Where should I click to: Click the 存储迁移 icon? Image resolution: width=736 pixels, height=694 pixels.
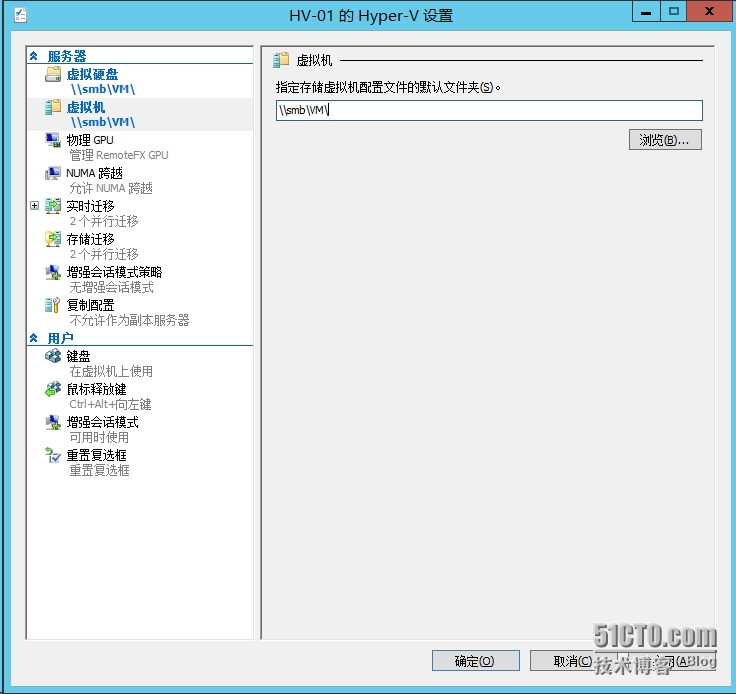53,239
